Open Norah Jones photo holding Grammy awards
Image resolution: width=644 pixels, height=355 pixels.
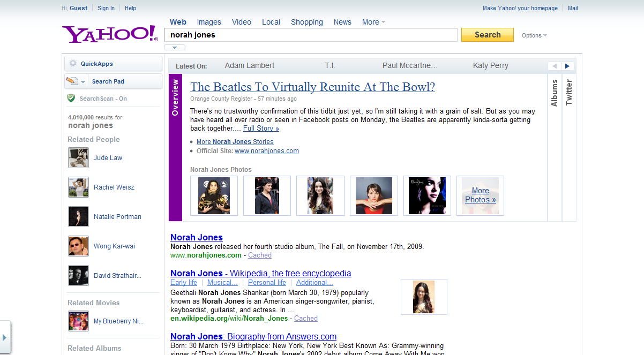tap(214, 196)
